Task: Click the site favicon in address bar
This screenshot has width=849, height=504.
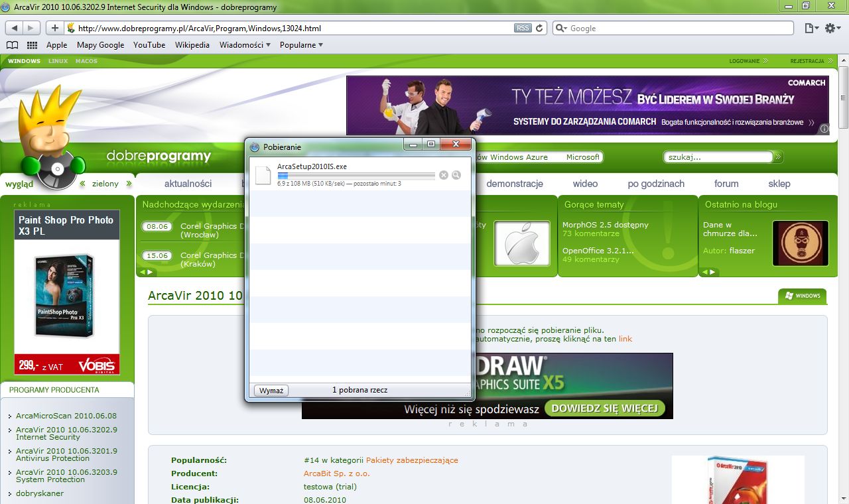Action: coord(70,28)
